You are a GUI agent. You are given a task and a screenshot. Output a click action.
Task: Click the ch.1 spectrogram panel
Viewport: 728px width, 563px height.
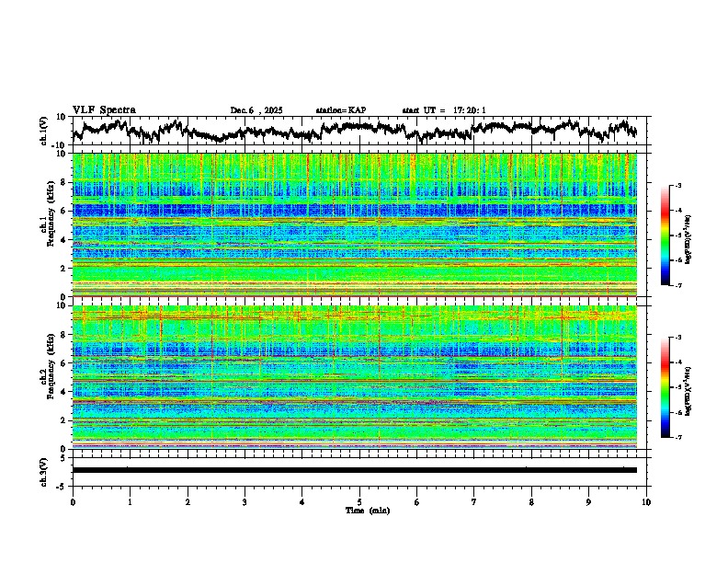tap(355, 224)
